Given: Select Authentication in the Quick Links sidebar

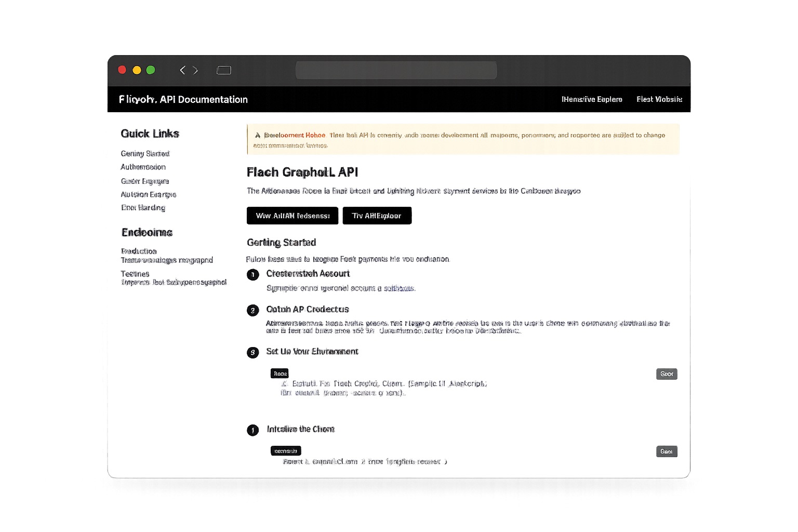Looking at the screenshot, I should pyautogui.click(x=143, y=167).
